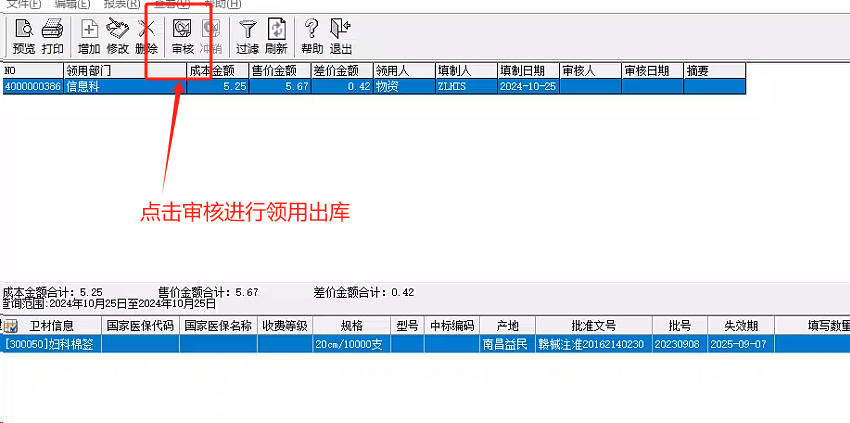The height and width of the screenshot is (423, 850).
Task: Open the 过滤 filter funnel icon
Action: pyautogui.click(x=247, y=36)
